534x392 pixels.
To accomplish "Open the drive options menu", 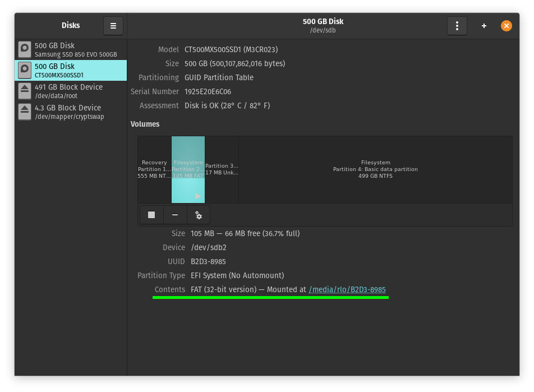I will pos(457,25).
